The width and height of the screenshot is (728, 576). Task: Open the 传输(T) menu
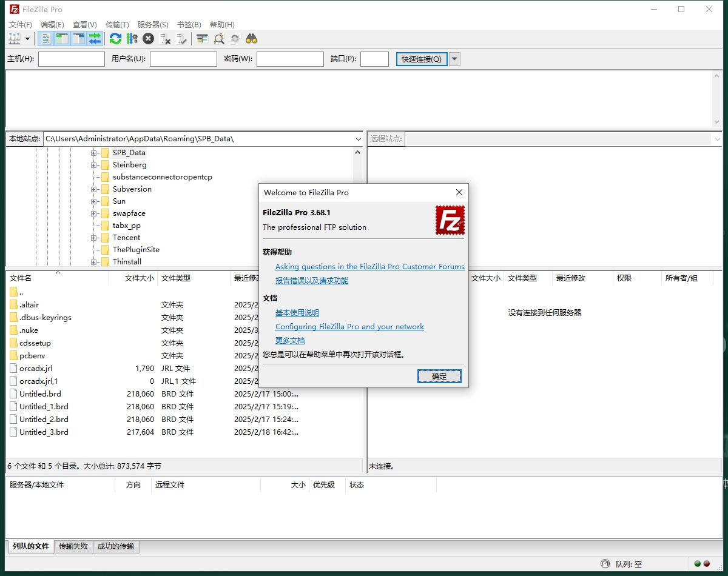(x=117, y=25)
